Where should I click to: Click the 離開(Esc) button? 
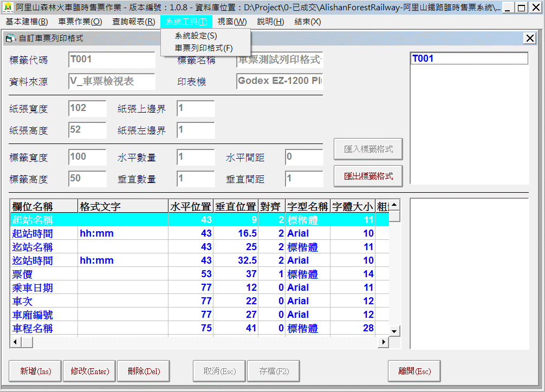414,371
